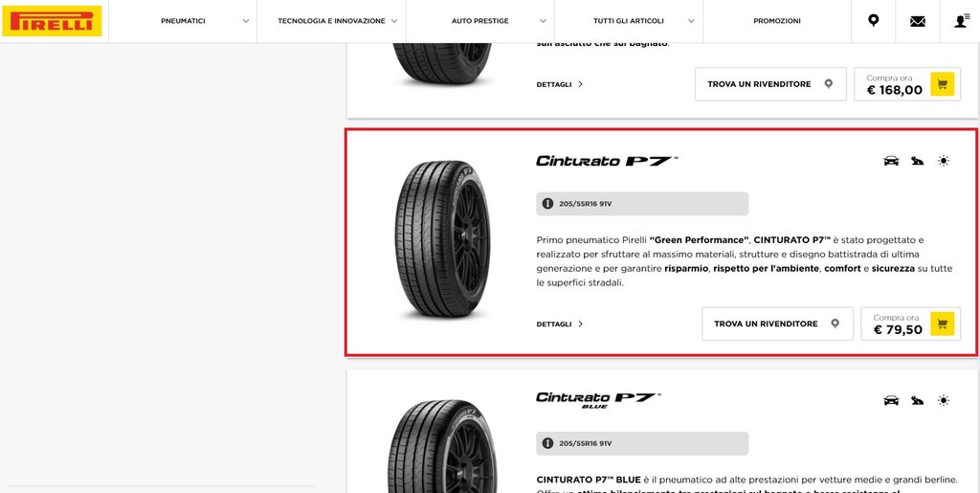Open the envelope contact icon
The image size is (980, 493).
pos(918,21)
